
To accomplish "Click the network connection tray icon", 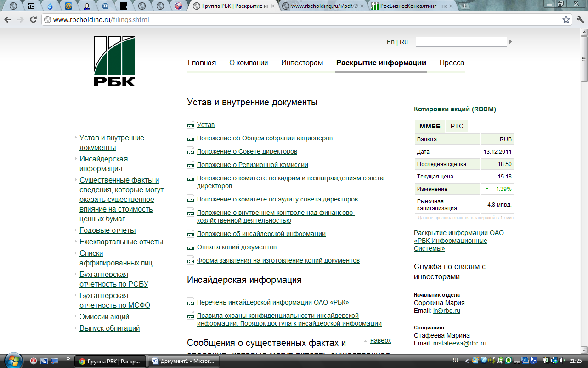I will tap(554, 360).
